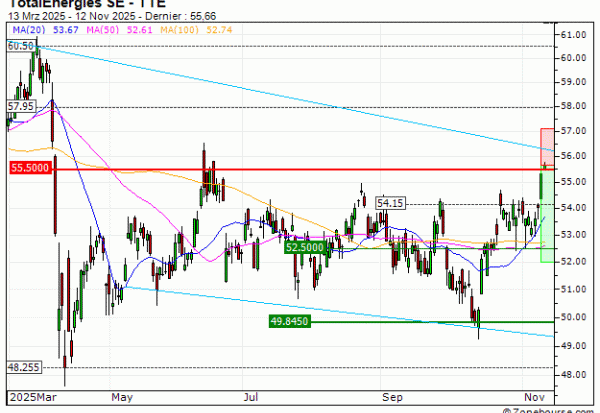Click the 55.00 y-axis tick label

[x=573, y=181]
